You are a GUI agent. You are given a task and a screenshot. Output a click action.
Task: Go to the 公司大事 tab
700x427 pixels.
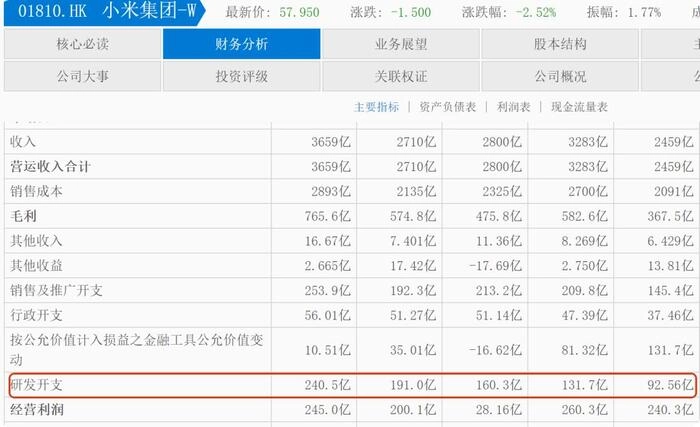[83, 76]
